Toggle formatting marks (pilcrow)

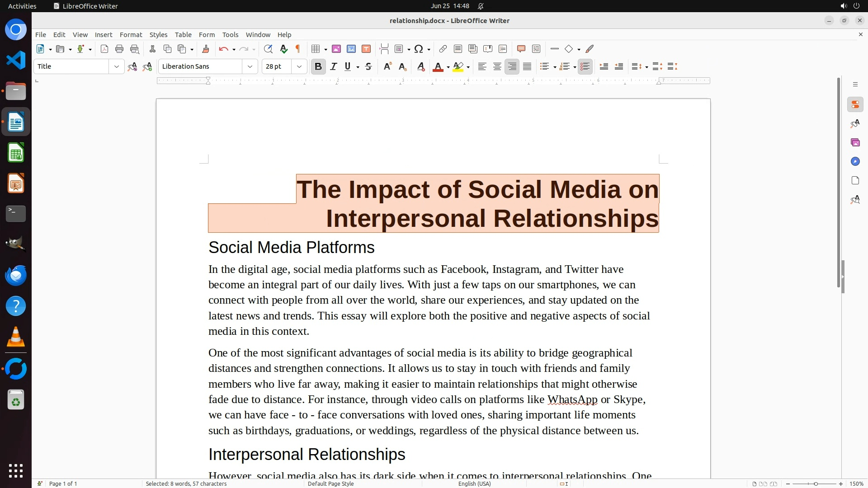298,49
